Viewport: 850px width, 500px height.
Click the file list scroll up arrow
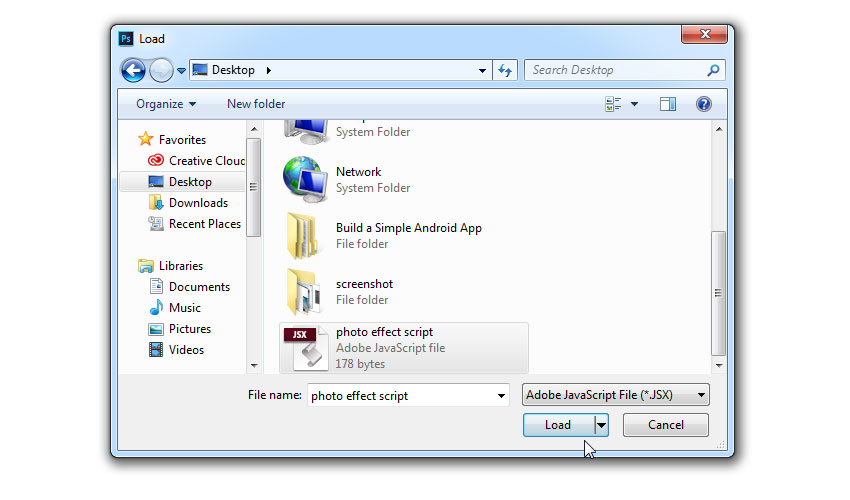pyautogui.click(x=718, y=129)
